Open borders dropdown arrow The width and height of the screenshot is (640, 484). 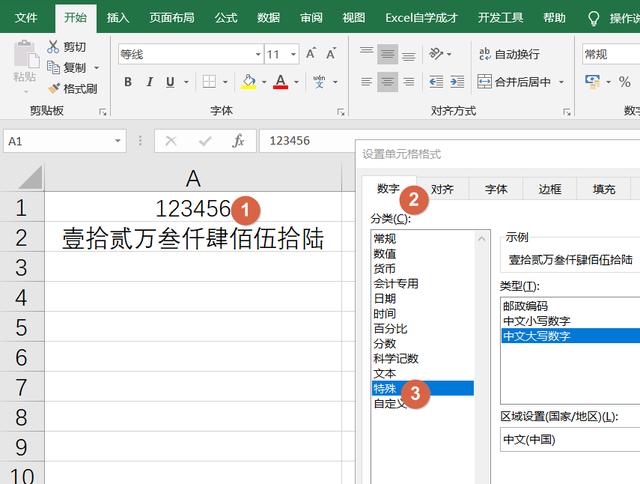225,82
